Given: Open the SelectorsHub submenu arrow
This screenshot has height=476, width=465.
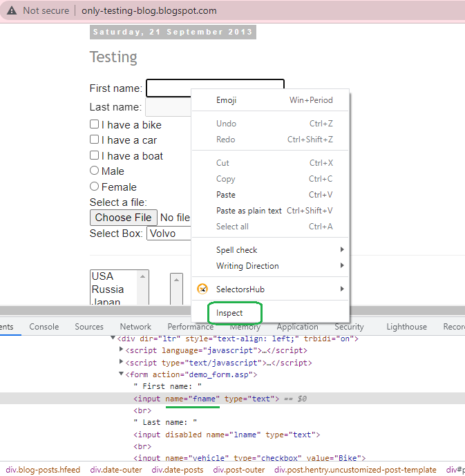Looking at the screenshot, I should tap(342, 289).
